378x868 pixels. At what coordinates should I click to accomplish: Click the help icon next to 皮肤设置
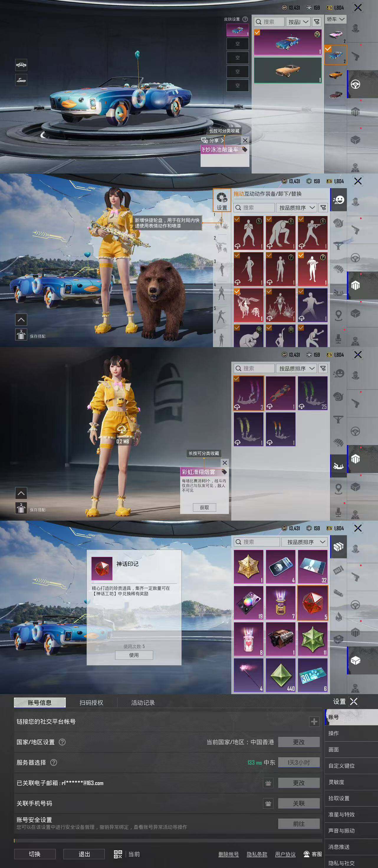245,19
